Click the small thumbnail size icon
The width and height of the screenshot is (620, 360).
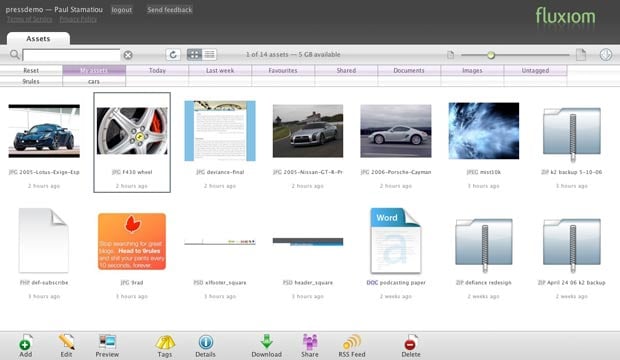point(450,55)
